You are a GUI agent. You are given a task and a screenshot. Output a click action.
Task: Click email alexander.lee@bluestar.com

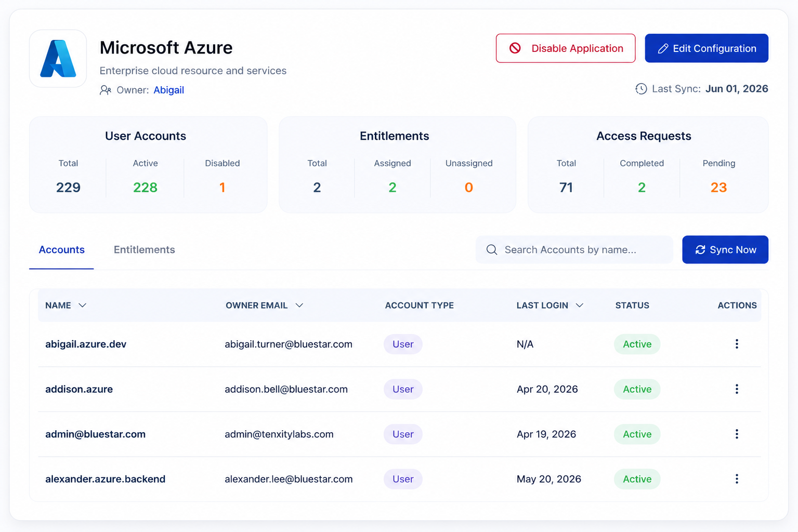pyautogui.click(x=289, y=479)
